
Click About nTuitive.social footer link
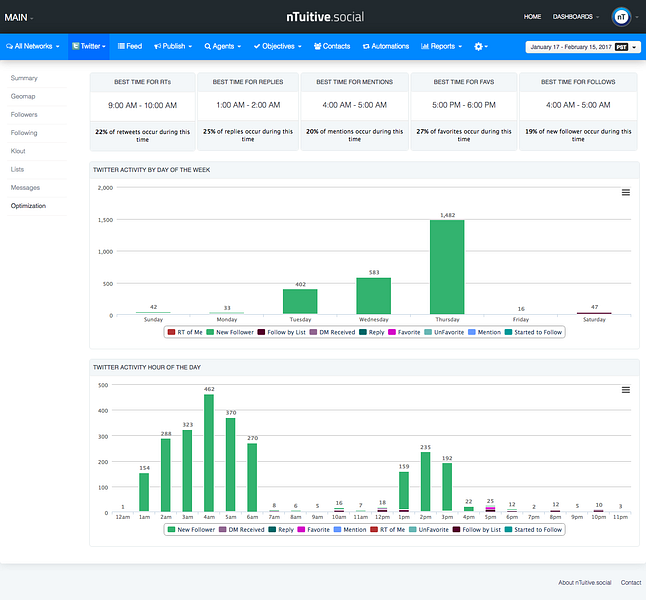pyautogui.click(x=584, y=582)
